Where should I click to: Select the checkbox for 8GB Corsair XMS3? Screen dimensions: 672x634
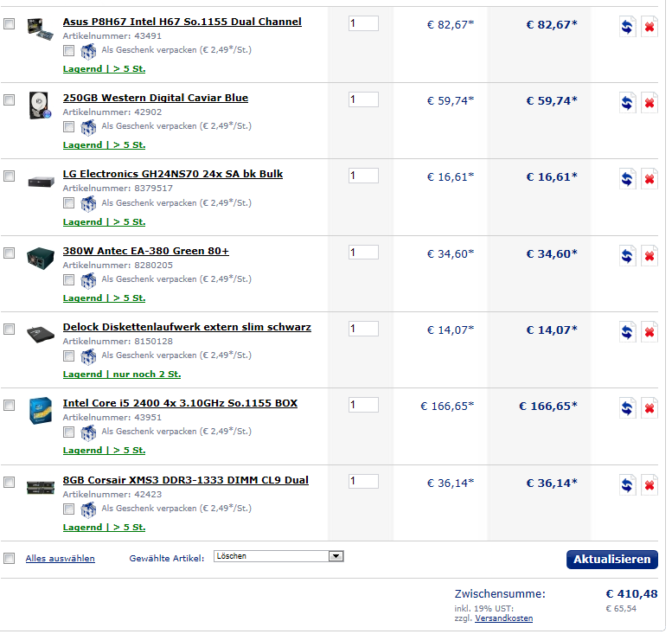(9, 483)
